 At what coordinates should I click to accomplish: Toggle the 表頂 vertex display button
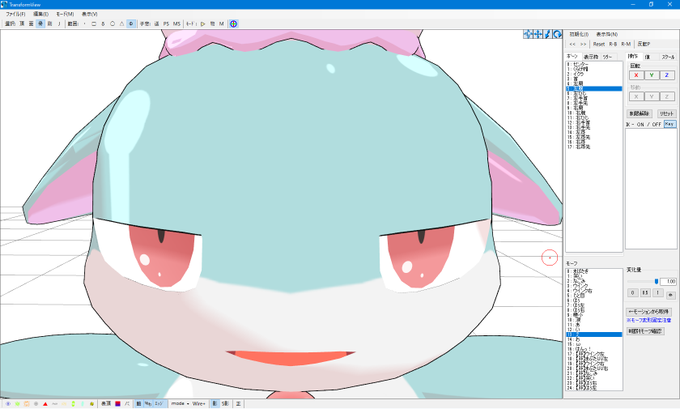pos(106,404)
